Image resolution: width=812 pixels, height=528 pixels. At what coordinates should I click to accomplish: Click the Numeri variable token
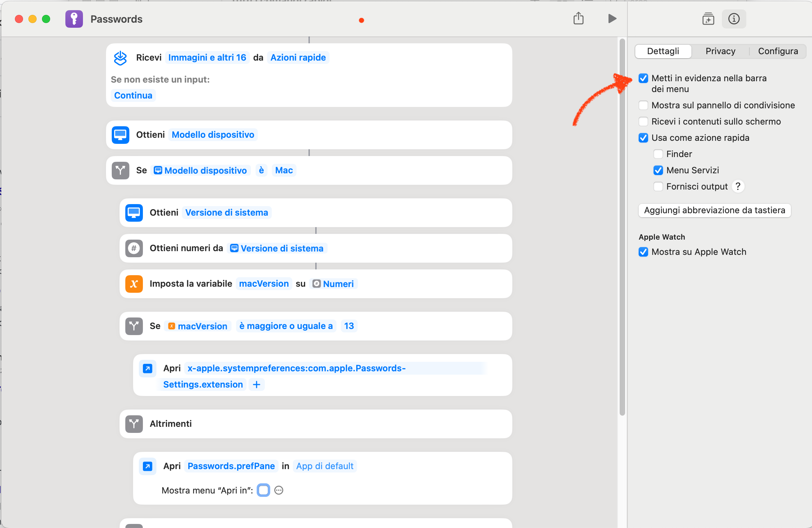click(x=333, y=284)
